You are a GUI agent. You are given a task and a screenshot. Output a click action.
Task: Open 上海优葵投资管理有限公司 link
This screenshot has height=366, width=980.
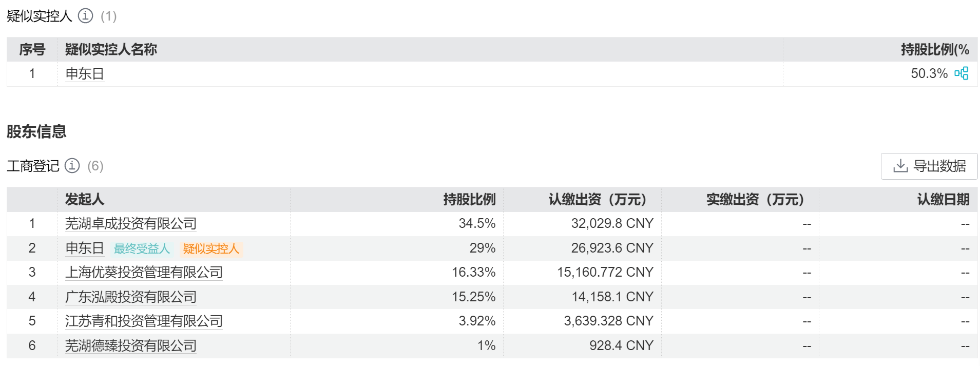[144, 273]
